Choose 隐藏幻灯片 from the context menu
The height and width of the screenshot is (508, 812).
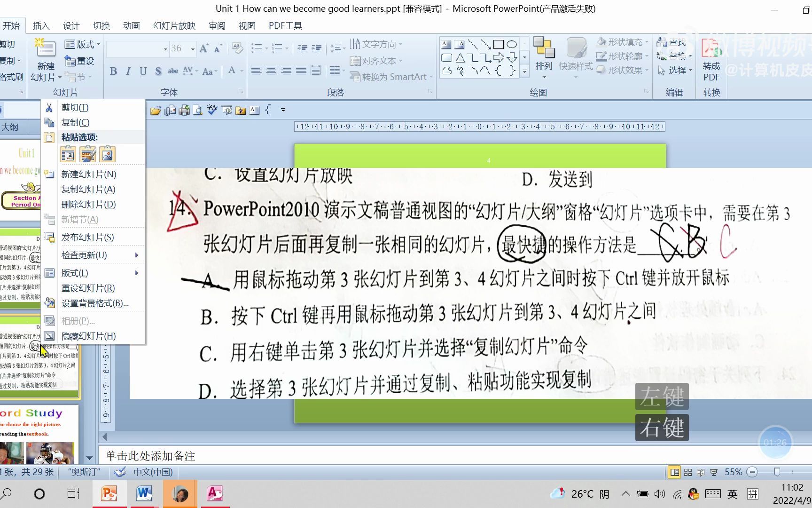(87, 336)
